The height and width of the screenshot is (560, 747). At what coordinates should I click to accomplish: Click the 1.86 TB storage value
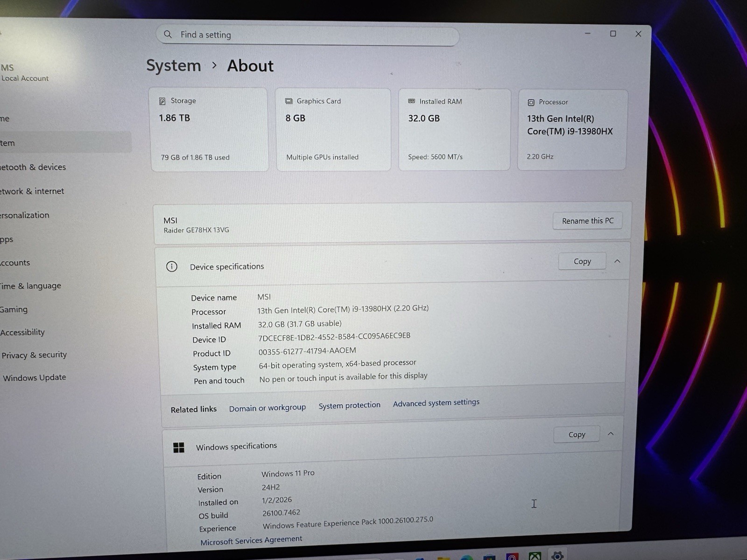[175, 118]
